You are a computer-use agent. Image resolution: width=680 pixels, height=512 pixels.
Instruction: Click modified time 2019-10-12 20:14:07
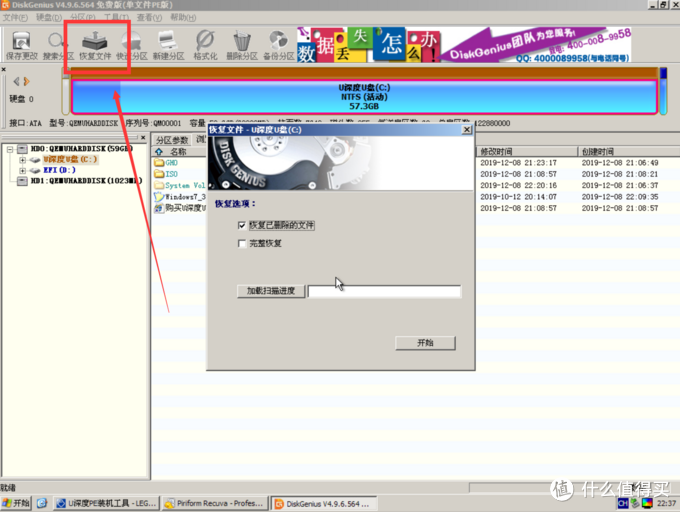(518, 197)
